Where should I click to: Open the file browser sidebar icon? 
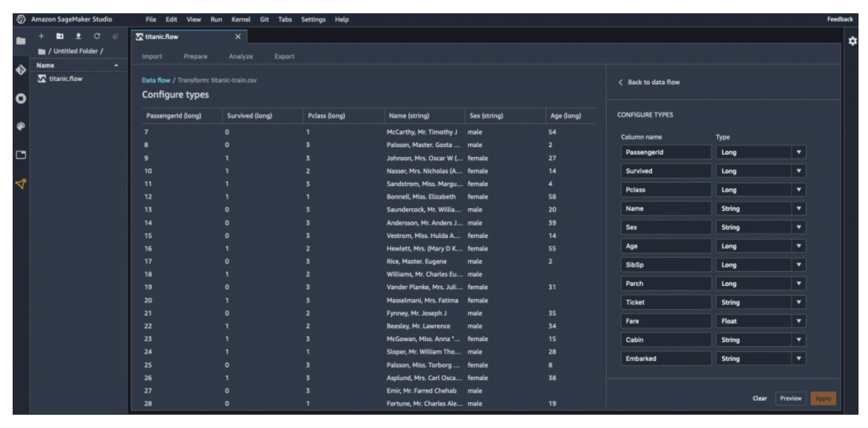(x=21, y=41)
